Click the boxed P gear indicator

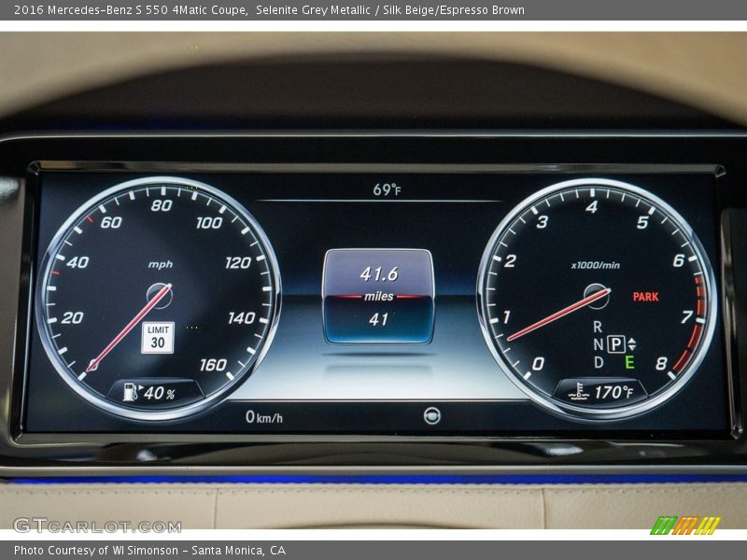click(616, 343)
